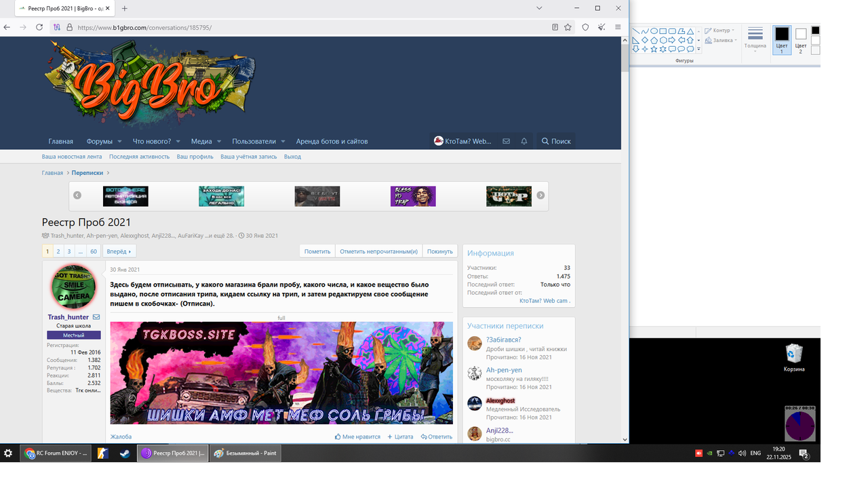Expand the Контур outline dropdown in Paint

733,30
